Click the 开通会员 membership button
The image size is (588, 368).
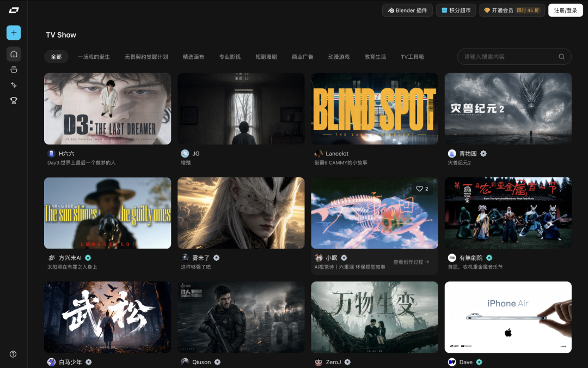[x=512, y=10]
